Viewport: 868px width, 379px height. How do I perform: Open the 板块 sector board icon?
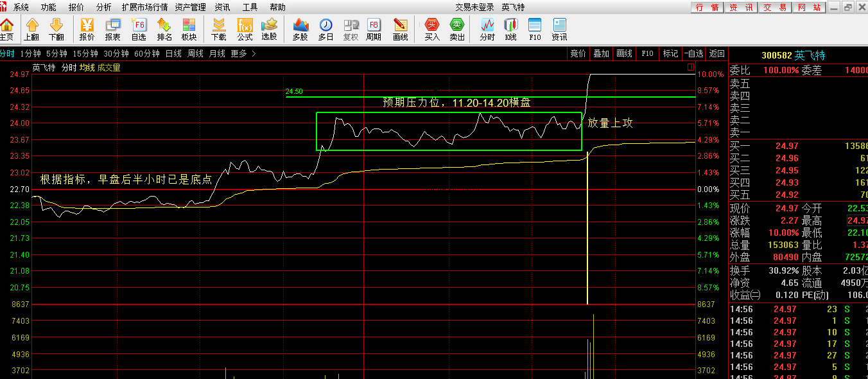pyautogui.click(x=188, y=30)
